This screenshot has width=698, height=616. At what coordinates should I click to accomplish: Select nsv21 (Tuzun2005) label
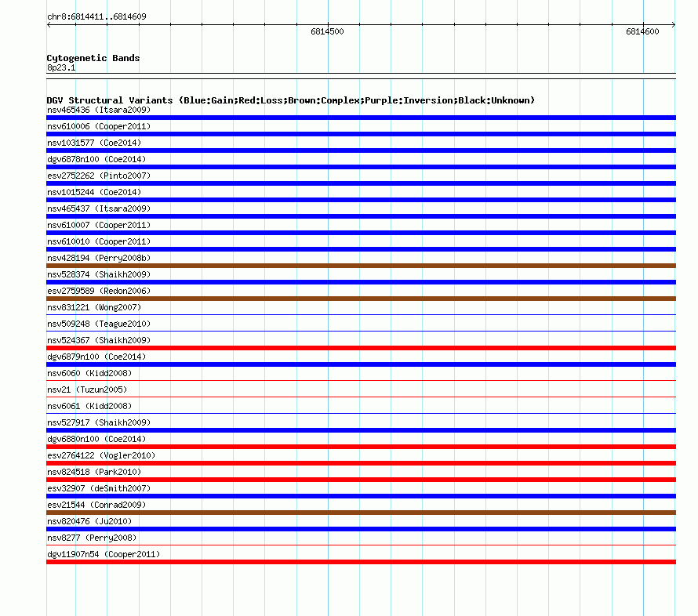pyautogui.click(x=87, y=390)
